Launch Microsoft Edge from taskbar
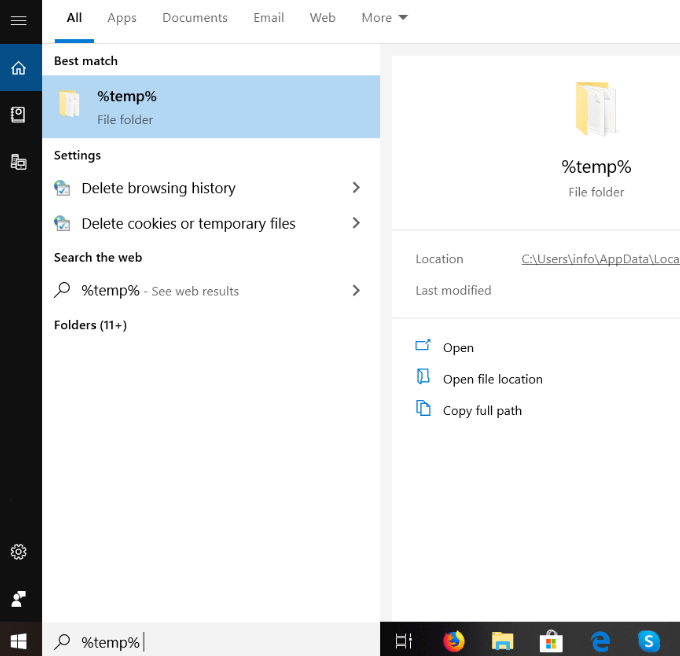Image resolution: width=680 pixels, height=656 pixels. click(x=600, y=641)
